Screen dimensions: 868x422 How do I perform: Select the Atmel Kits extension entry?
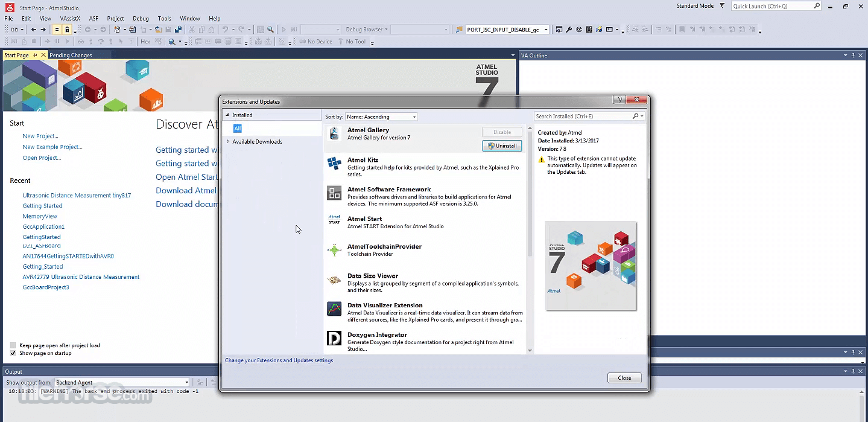point(425,167)
